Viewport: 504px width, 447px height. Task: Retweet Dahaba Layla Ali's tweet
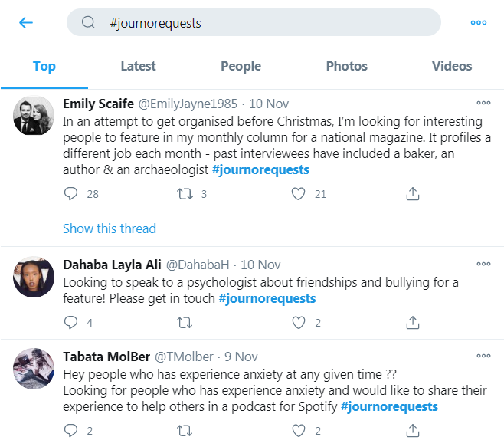pyautogui.click(x=185, y=323)
